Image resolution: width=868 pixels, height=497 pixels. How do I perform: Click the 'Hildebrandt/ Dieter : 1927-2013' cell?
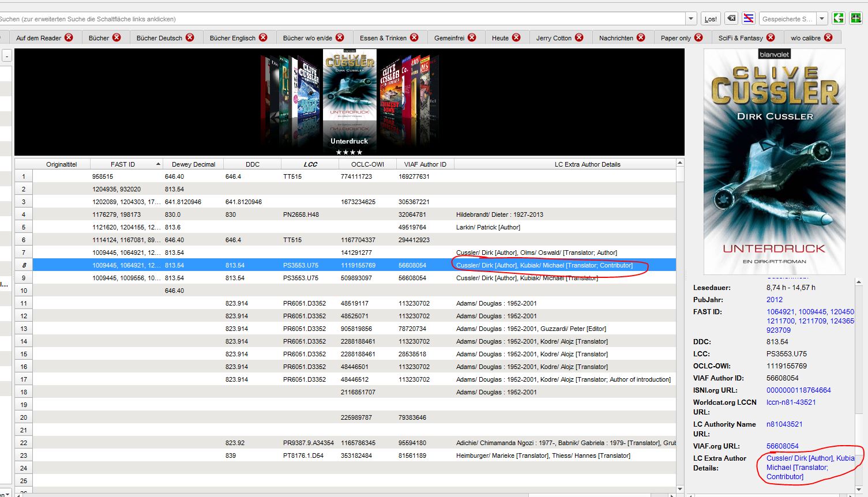(x=565, y=214)
